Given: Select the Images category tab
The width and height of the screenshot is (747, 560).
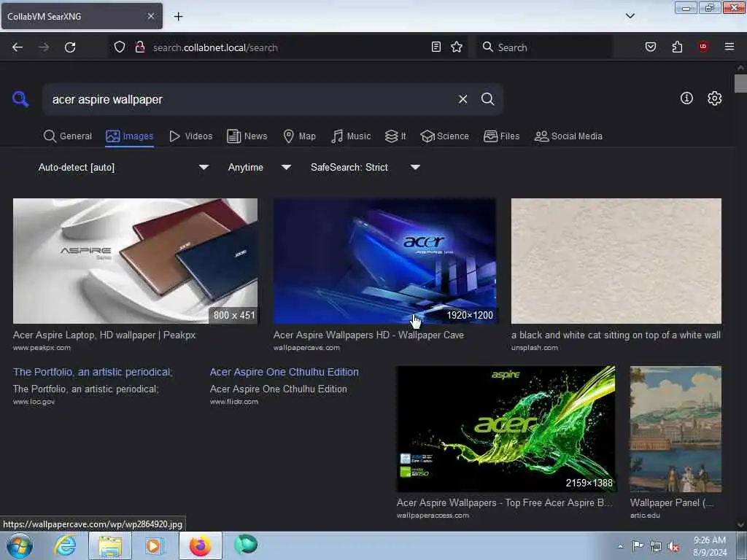Looking at the screenshot, I should click(x=130, y=136).
